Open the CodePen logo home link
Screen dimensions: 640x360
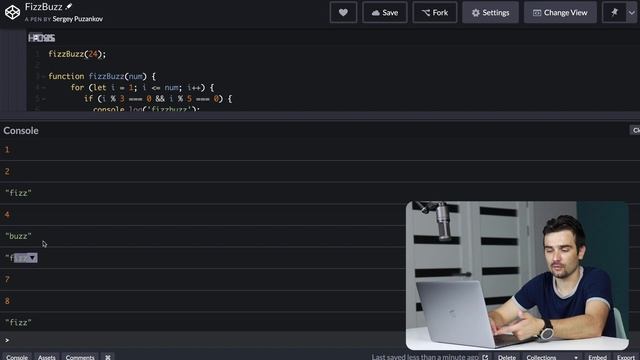(12, 12)
